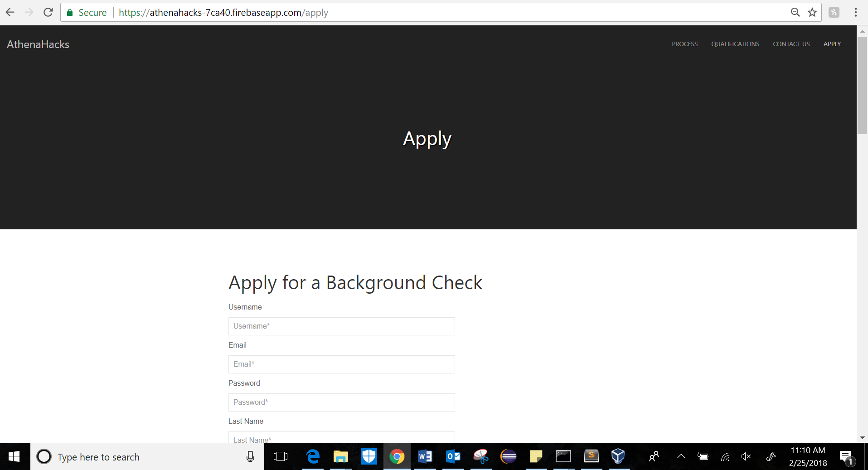Viewport: 868px width, 470px height.
Task: Click the zoom magnifier icon in address bar
Action: (795, 12)
